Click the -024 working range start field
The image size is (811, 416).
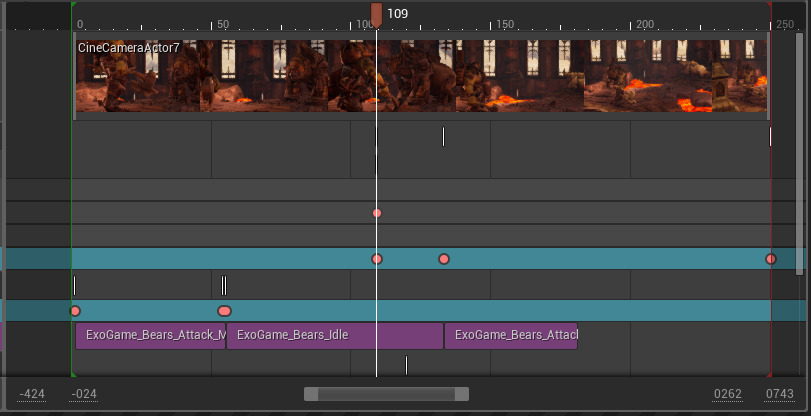[85, 394]
